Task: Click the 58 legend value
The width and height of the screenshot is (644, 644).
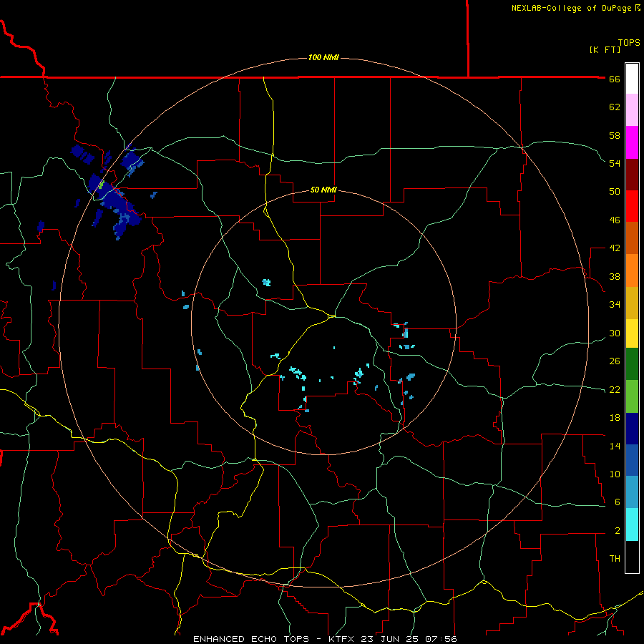Action: (615, 135)
